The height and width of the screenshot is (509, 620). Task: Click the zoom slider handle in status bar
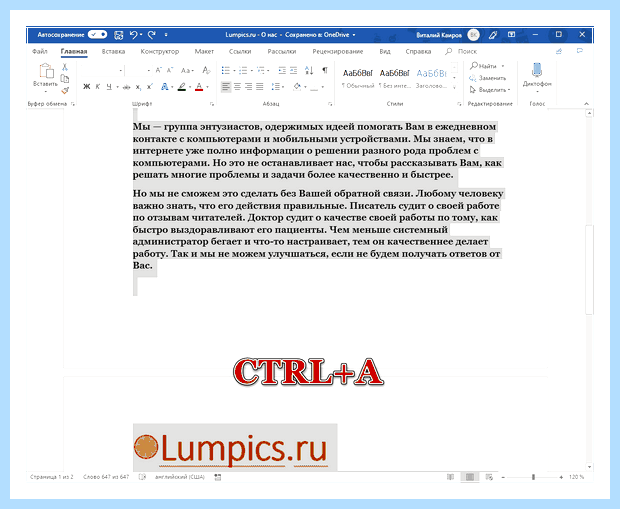533,477
